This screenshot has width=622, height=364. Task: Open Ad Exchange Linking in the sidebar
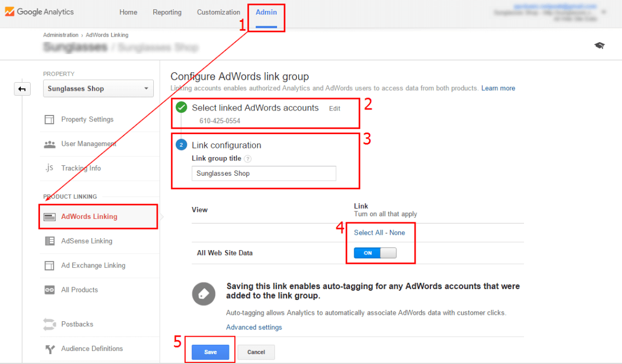[93, 265]
